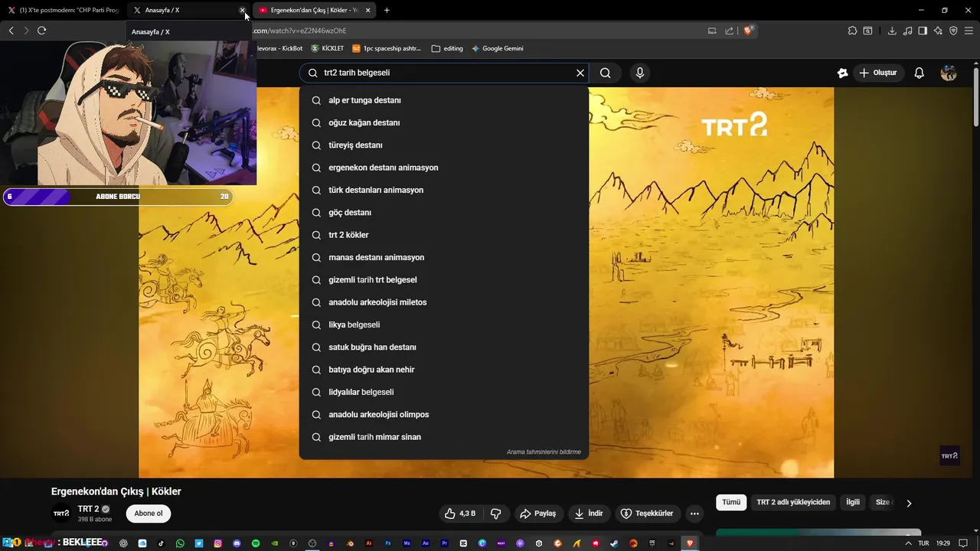
Task: Switch the TUR keyboard language indicator
Action: point(923,543)
